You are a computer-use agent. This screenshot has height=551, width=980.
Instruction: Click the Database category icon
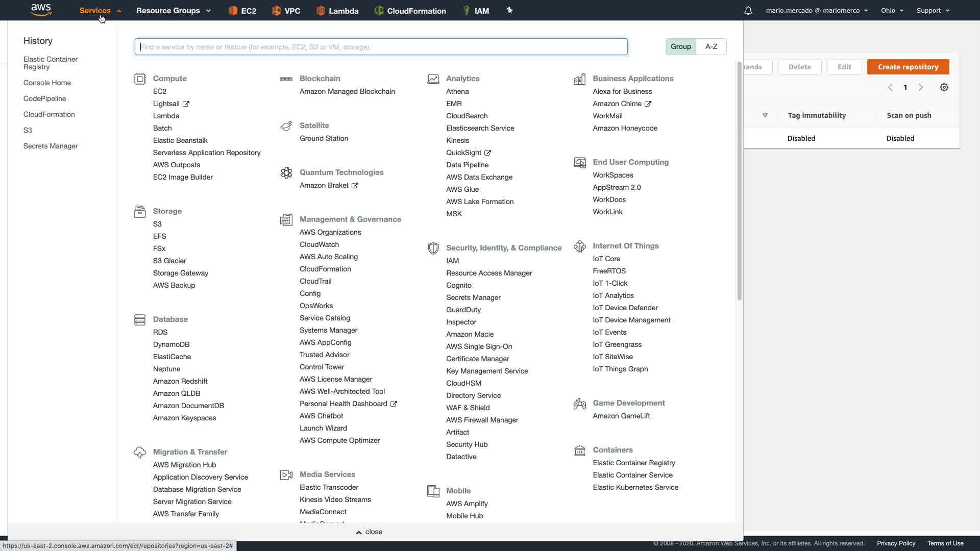click(139, 320)
